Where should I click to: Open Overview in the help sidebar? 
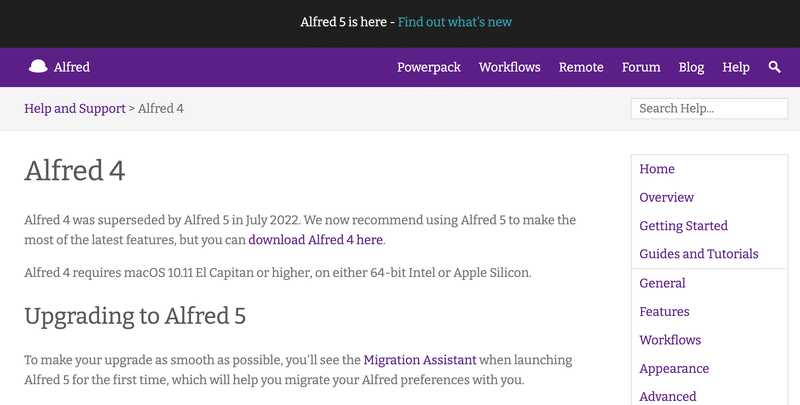pyautogui.click(x=666, y=197)
